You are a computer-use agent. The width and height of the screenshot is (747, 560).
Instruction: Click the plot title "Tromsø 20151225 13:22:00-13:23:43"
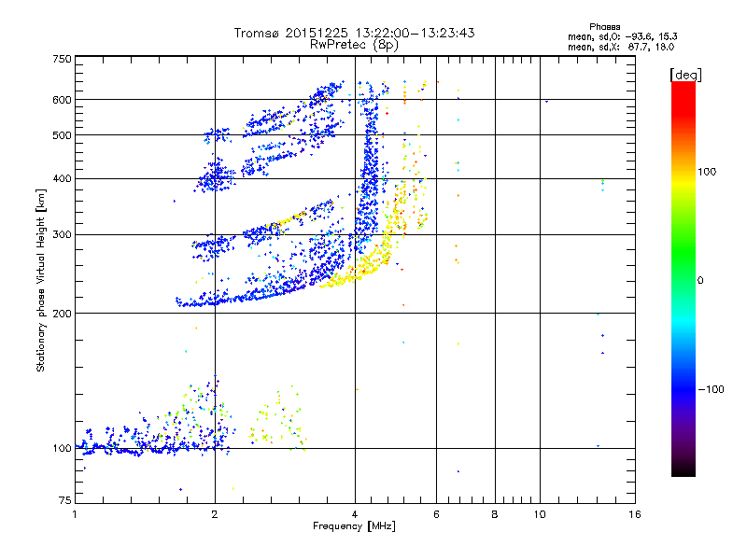coord(354,33)
